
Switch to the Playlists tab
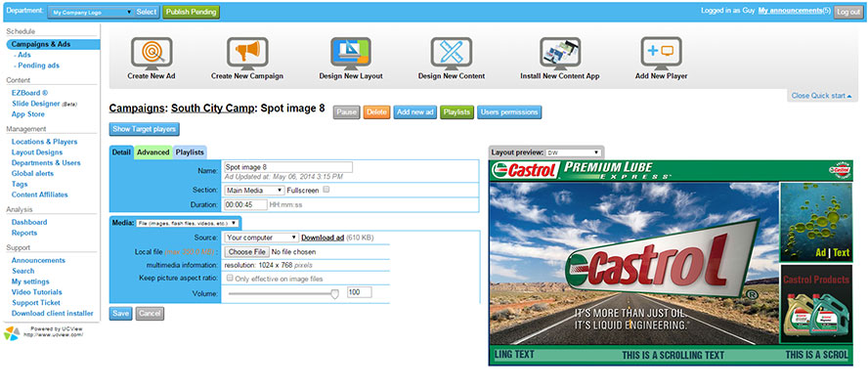coord(190,152)
